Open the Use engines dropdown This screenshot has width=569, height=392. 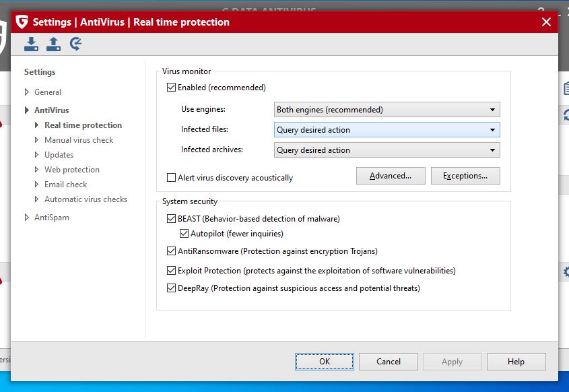387,110
